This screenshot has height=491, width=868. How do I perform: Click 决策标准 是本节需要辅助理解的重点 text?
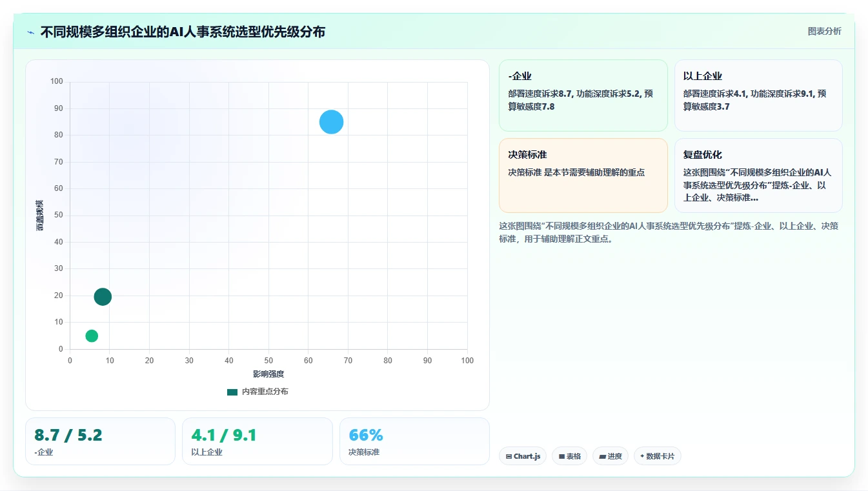[x=576, y=172]
